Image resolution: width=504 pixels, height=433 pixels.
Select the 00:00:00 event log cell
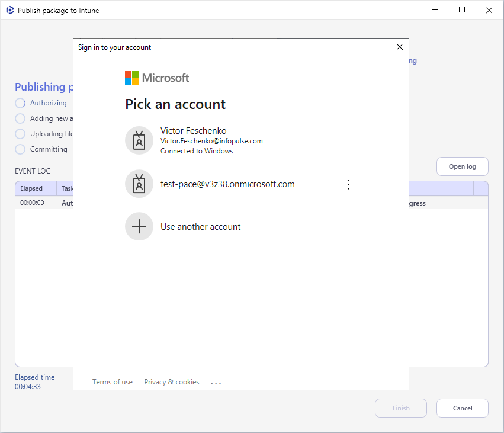coord(32,203)
